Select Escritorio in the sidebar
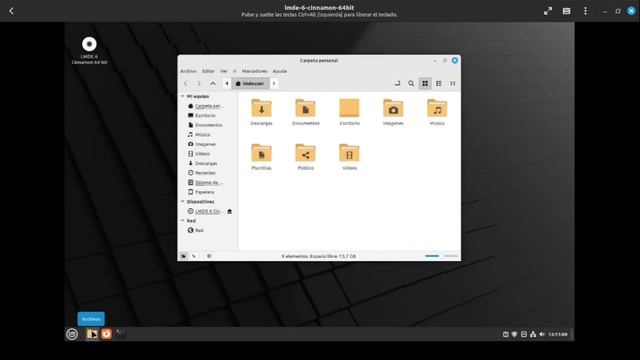Viewport: 640px width, 360px height. pos(208,116)
